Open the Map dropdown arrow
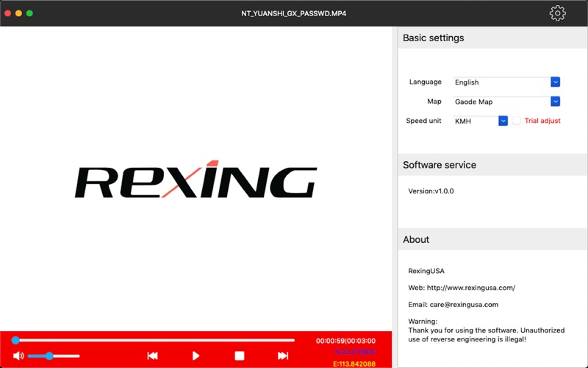 pos(556,102)
